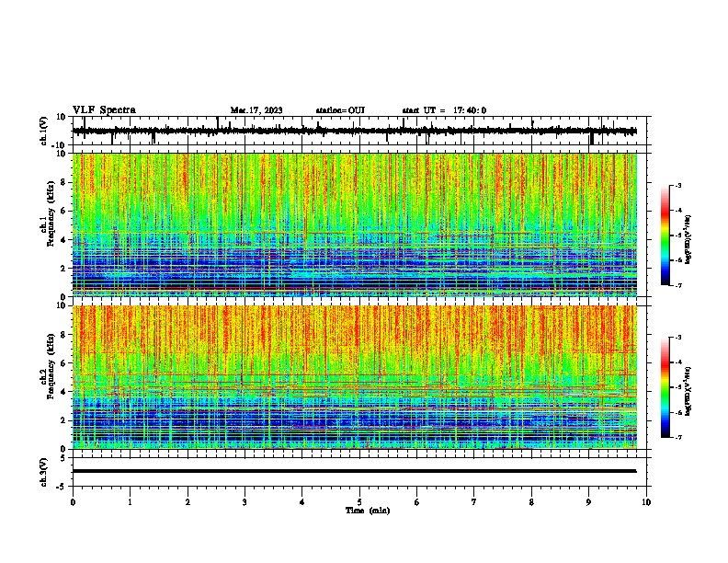Click time axis tick label '8'
The image size is (728, 563).
(x=531, y=502)
